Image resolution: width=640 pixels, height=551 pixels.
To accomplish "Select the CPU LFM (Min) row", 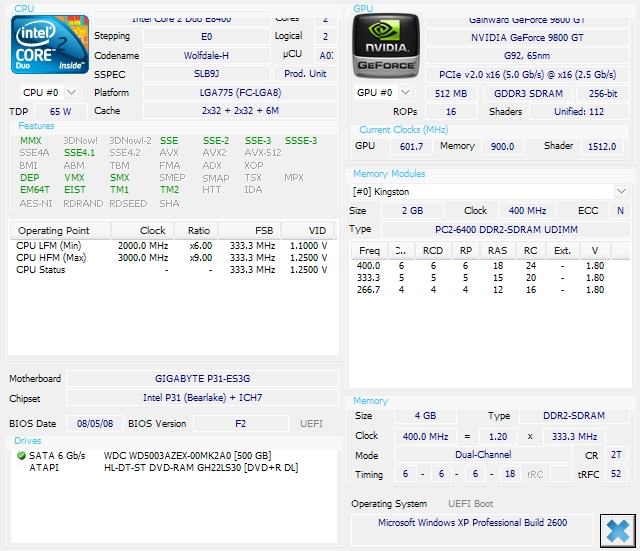I will click(x=172, y=246).
